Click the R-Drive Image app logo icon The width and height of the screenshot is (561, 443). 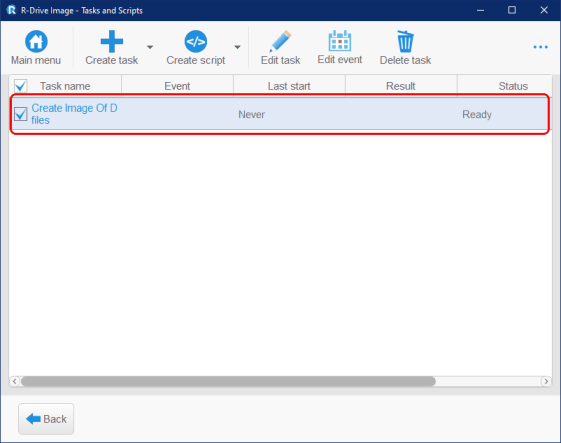click(x=11, y=10)
